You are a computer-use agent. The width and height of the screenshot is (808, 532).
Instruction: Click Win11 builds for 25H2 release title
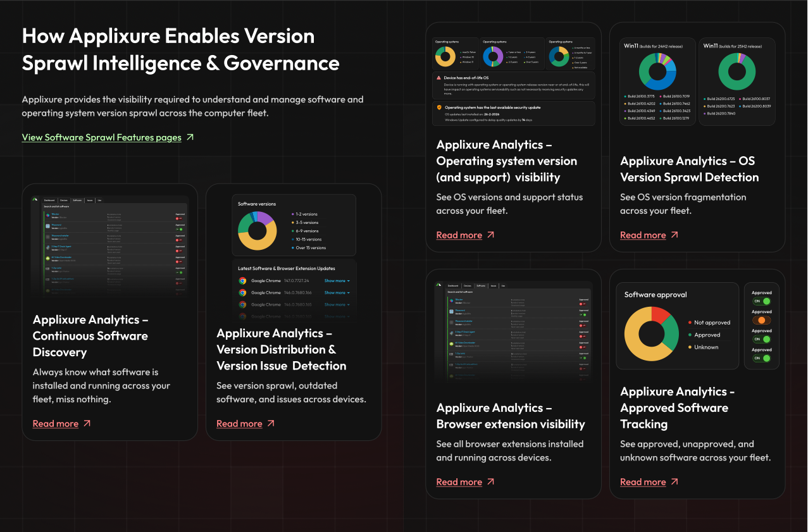(733, 46)
